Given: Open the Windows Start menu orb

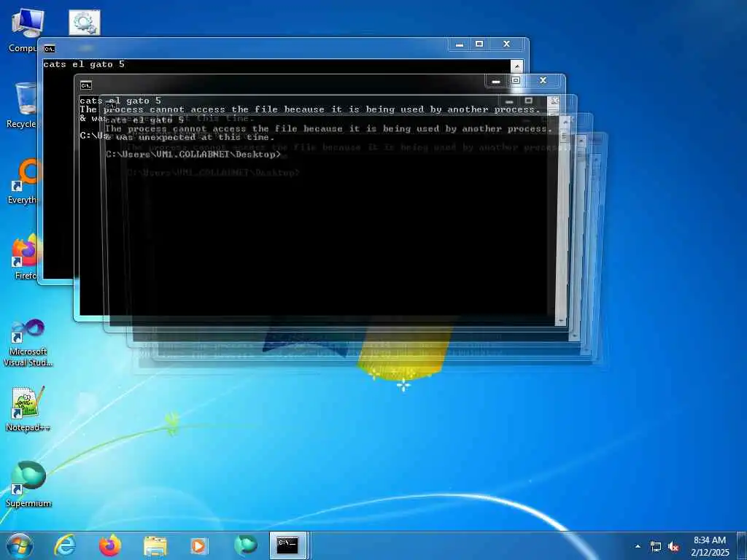Looking at the screenshot, I should (x=20, y=545).
